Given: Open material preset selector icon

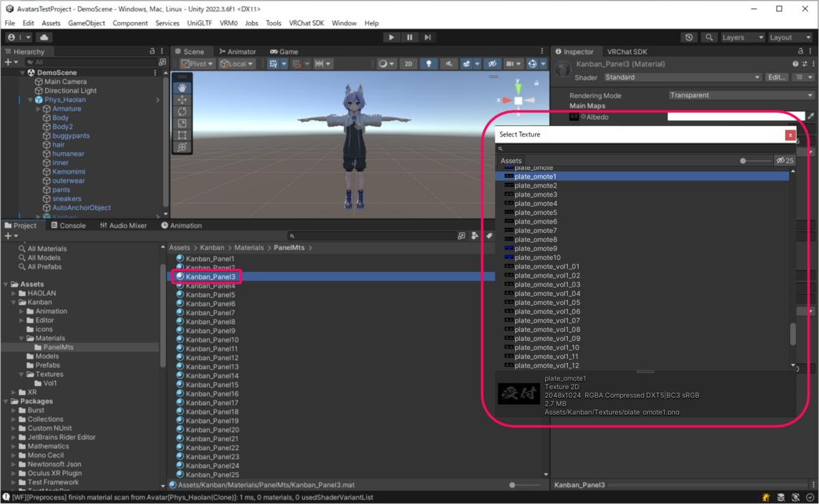Looking at the screenshot, I should point(803,63).
